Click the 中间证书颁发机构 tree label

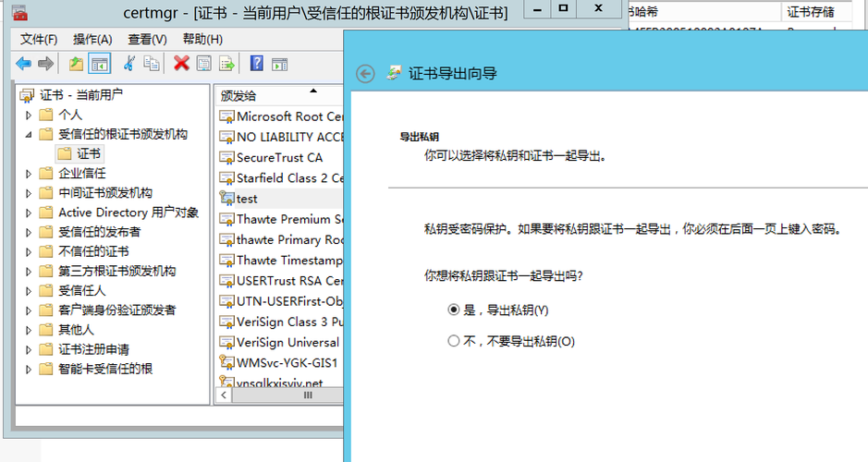(105, 192)
